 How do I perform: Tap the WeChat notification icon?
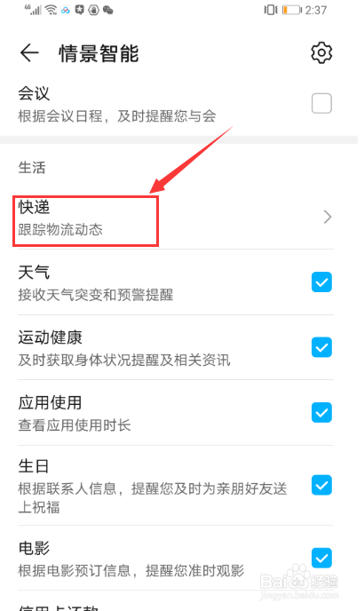(108, 10)
